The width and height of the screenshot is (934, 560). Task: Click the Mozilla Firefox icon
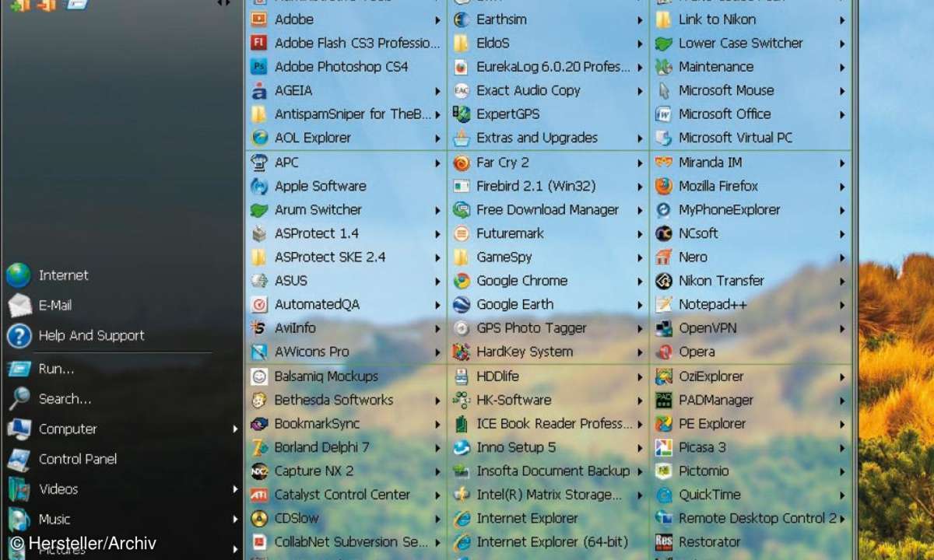point(663,186)
